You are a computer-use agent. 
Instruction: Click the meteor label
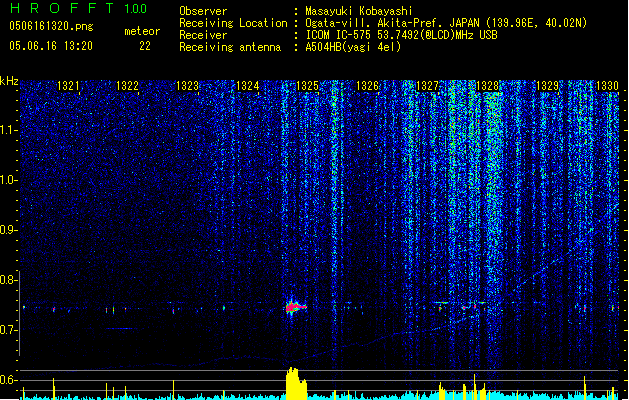pyautogui.click(x=142, y=31)
